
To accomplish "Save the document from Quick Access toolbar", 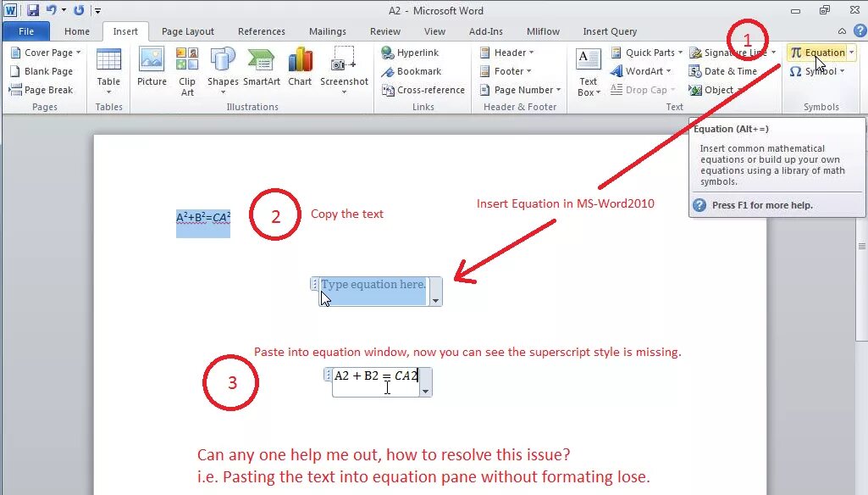I will pyautogui.click(x=33, y=10).
